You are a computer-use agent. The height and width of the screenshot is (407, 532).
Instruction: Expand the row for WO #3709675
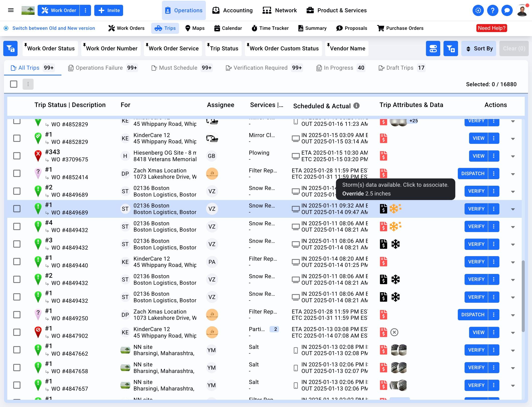tap(513, 156)
